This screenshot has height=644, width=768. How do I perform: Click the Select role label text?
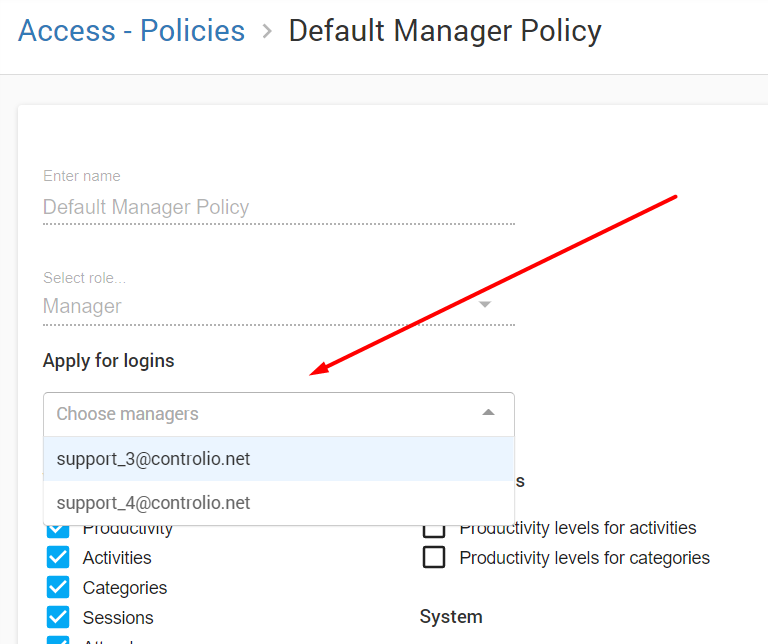[85, 278]
